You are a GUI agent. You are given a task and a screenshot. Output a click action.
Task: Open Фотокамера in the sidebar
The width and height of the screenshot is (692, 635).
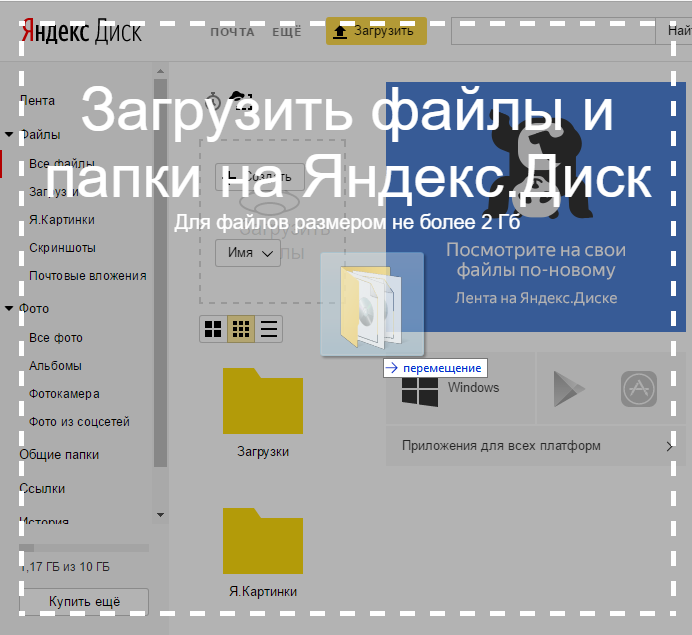point(64,394)
